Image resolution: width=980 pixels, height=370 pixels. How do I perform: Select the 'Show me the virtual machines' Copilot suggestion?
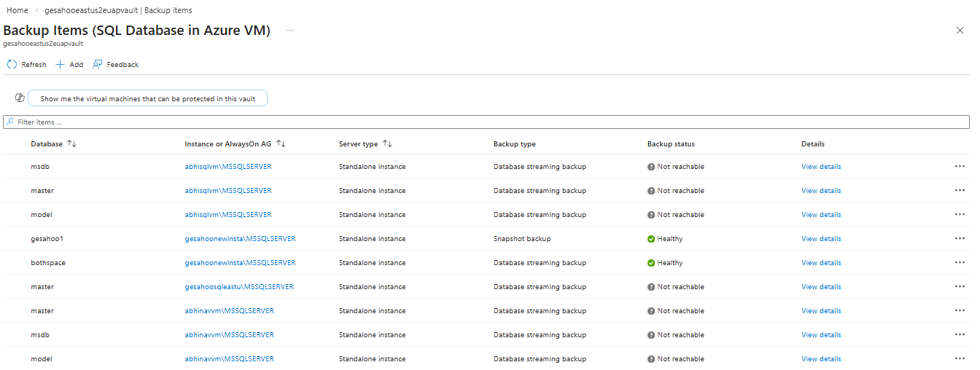point(148,98)
